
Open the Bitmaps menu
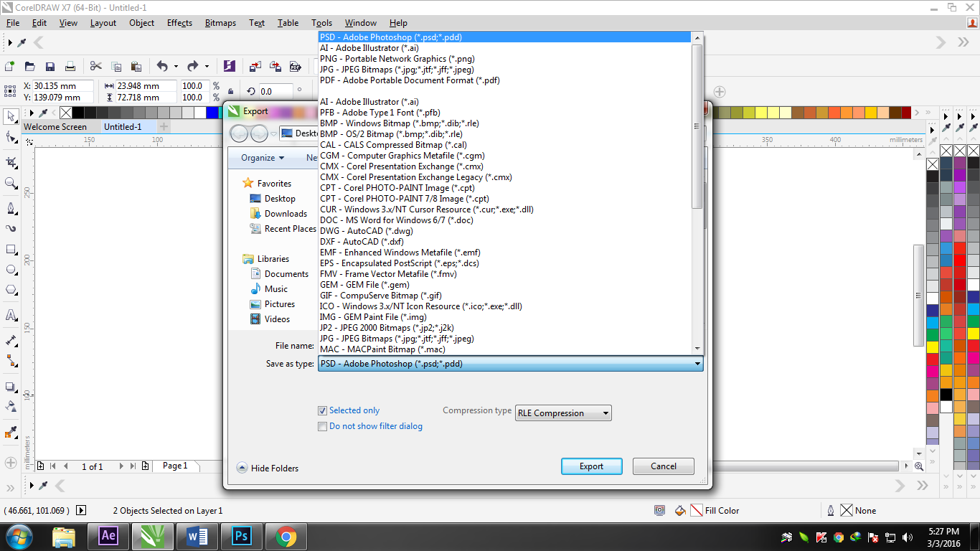(220, 23)
